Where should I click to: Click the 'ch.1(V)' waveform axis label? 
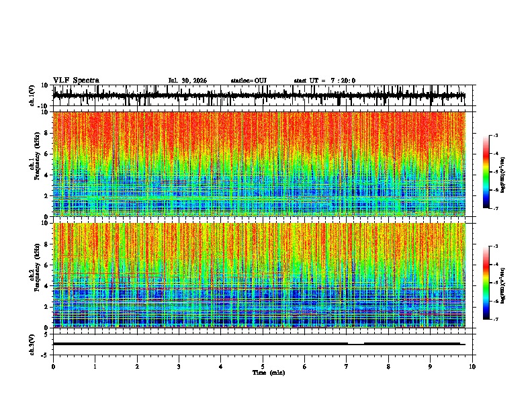(x=32, y=95)
